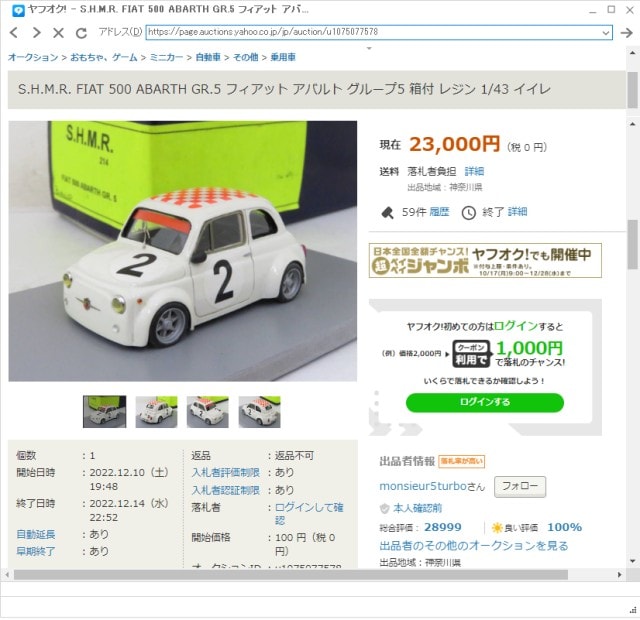640x620 pixels.
Task: Click the green ログイン text in promo
Action: (x=516, y=326)
